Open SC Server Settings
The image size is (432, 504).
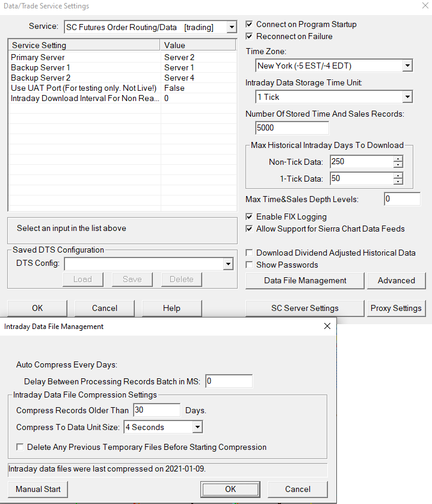[305, 309]
